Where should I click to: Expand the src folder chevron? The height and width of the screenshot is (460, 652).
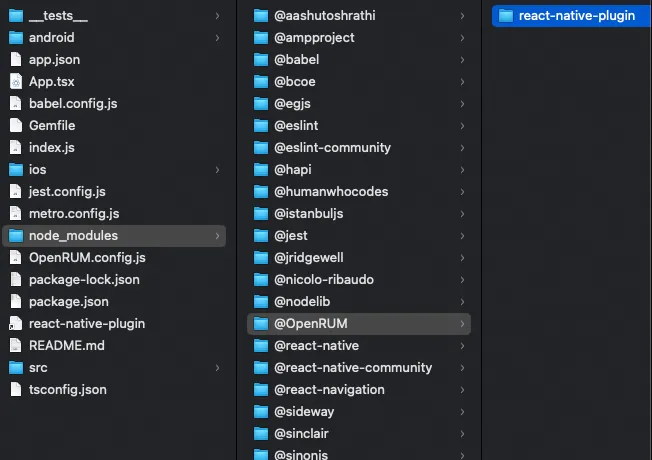[x=217, y=368]
